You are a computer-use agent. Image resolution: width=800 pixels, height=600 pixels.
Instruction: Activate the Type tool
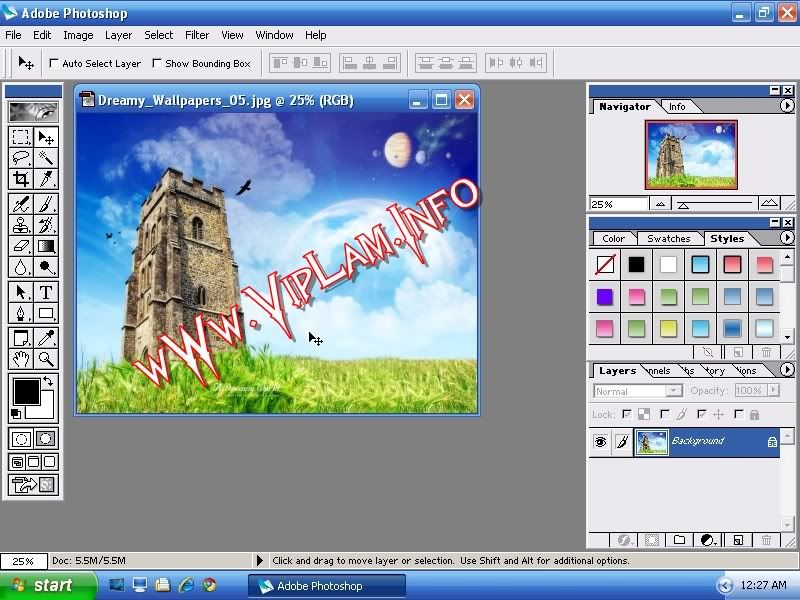(x=46, y=292)
